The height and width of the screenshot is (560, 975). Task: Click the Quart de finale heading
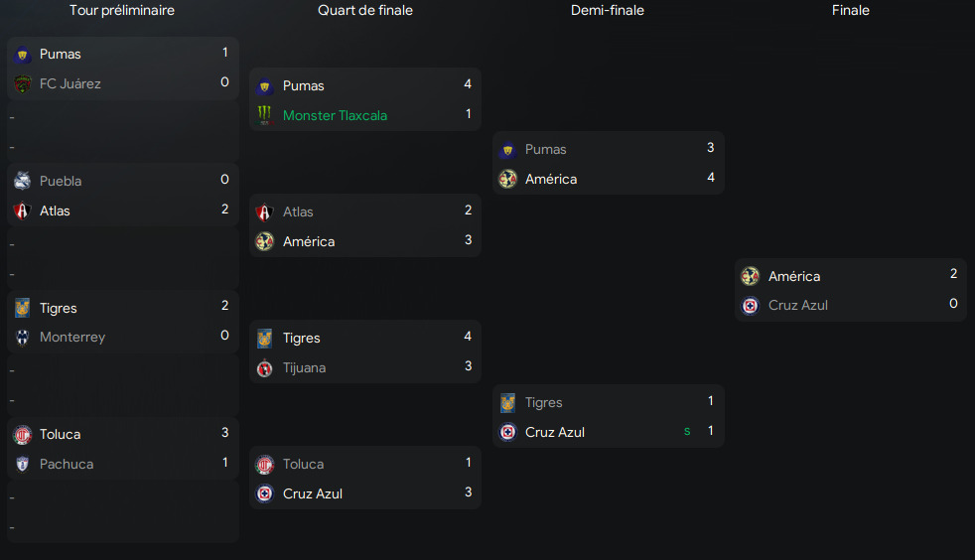365,10
